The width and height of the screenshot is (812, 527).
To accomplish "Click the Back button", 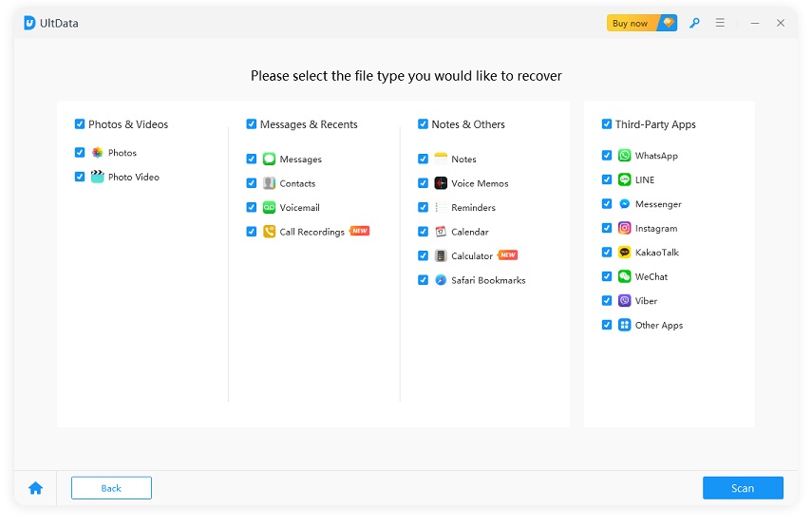I will pos(111,488).
